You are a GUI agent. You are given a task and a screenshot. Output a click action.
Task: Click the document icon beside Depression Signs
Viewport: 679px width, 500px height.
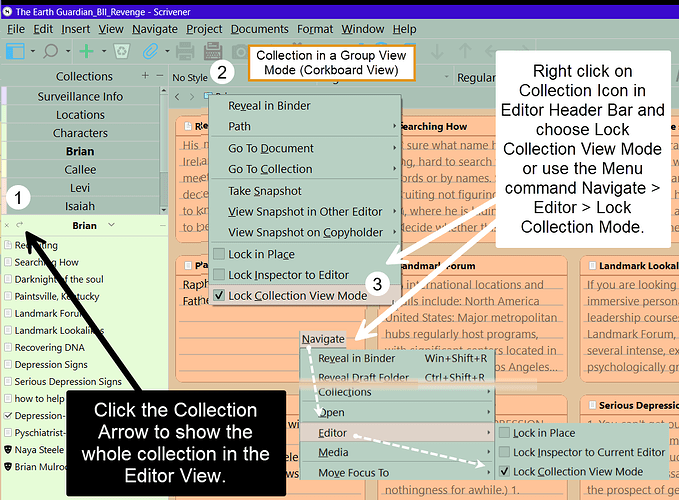[x=8, y=365]
